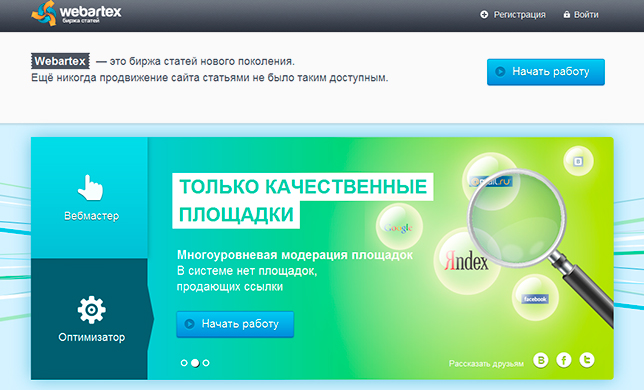
Task: Select the second banner slide dot
Action: [195, 363]
